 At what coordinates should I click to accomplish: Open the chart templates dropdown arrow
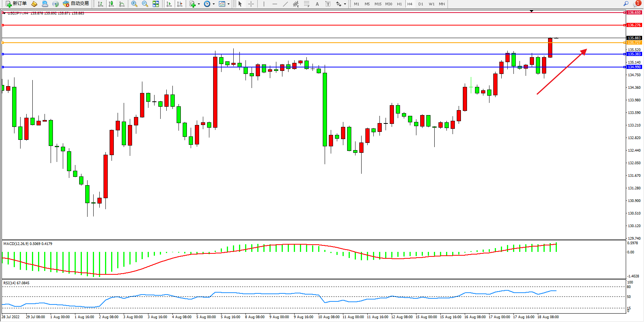pos(228,4)
